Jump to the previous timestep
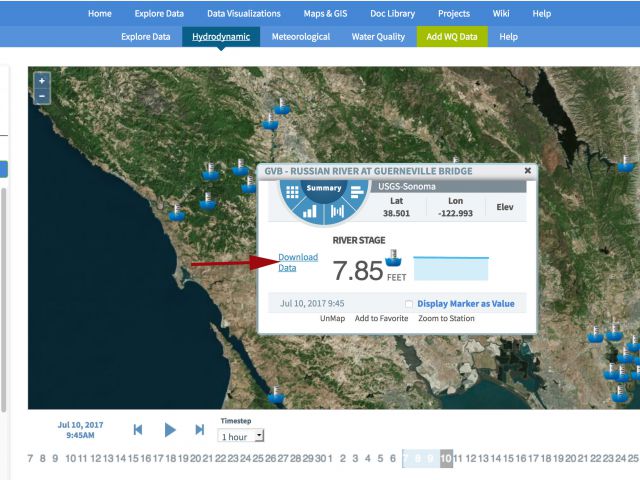The width and height of the screenshot is (640, 480). tap(138, 429)
